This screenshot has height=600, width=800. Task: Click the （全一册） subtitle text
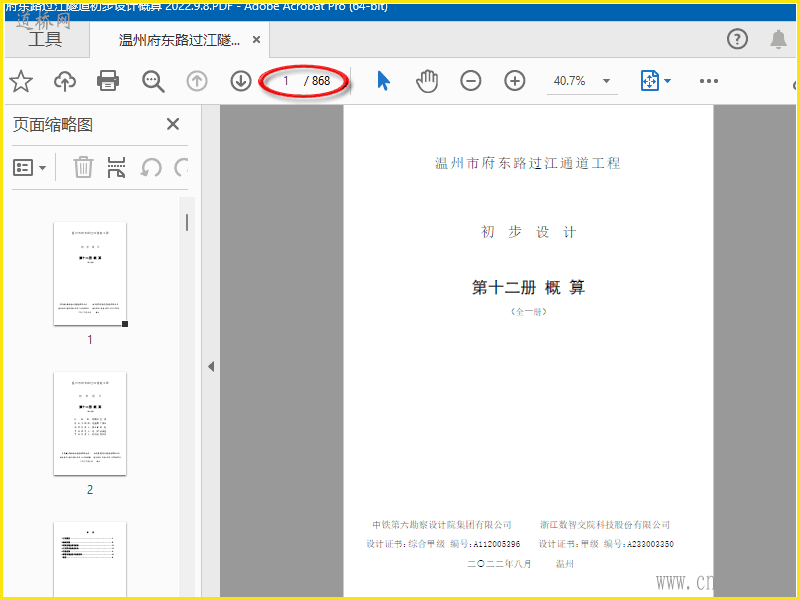(x=529, y=312)
